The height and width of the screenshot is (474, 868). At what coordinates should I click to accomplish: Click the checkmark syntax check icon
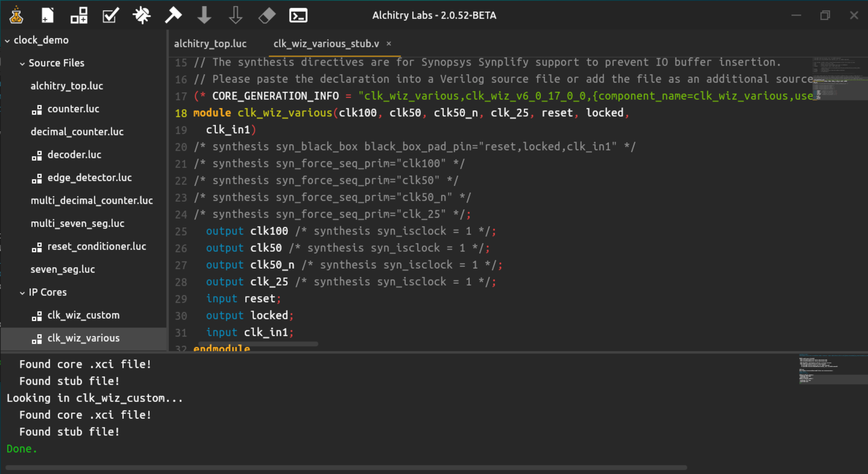[x=110, y=15]
